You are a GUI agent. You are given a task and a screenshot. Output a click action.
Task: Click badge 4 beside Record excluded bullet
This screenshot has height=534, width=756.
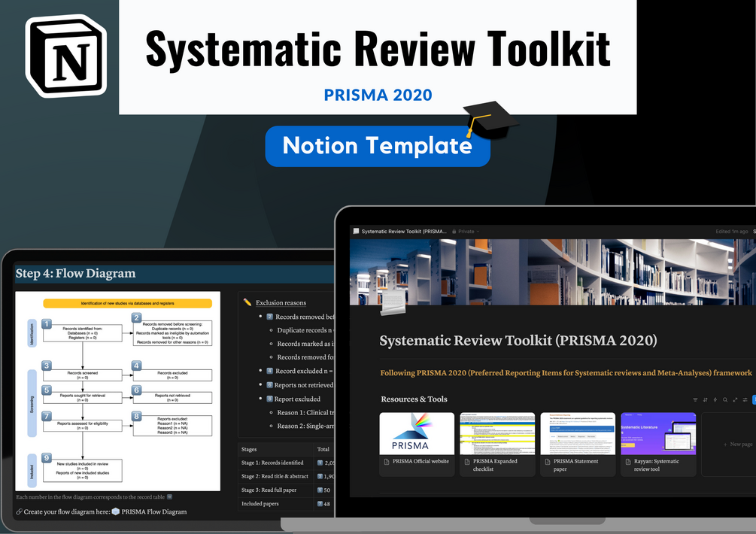[270, 371]
